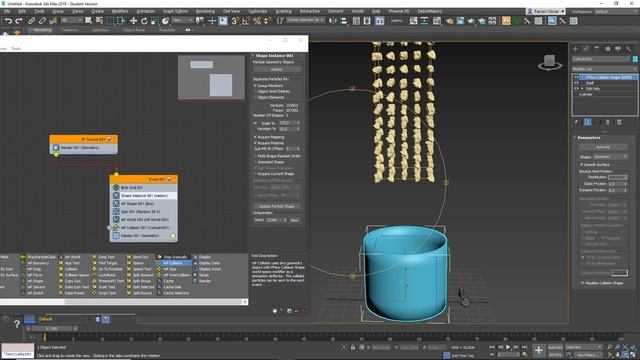This screenshot has height=360, width=640.
Task: Click the Update Particle Shape button
Action: (x=277, y=206)
